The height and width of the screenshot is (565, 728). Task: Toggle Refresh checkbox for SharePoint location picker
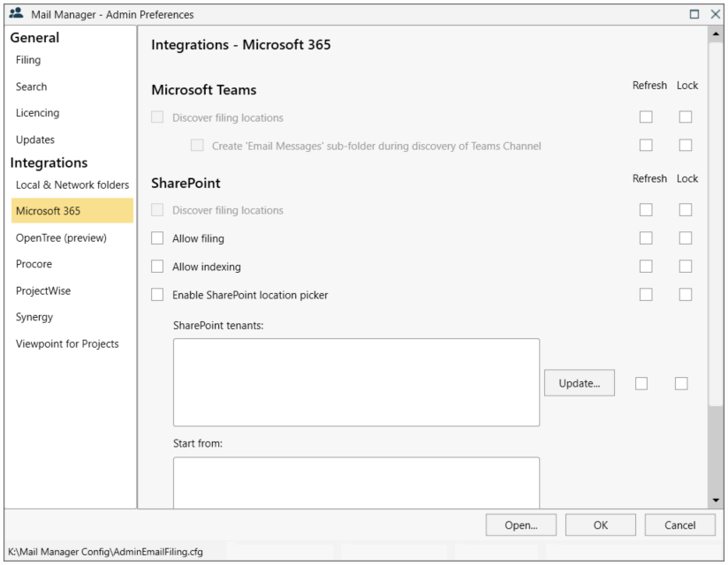pyautogui.click(x=646, y=294)
